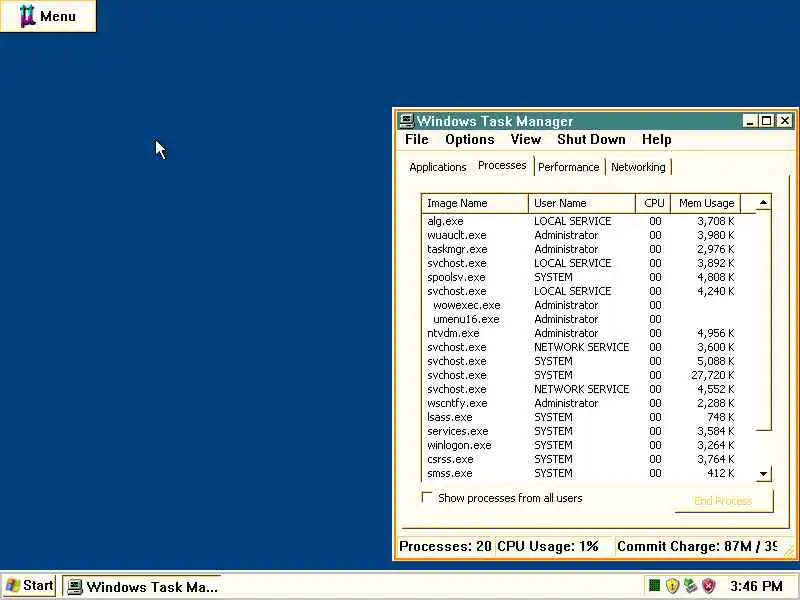Sort by User Name column header
Screen dimensions: 800x600
tap(582, 203)
